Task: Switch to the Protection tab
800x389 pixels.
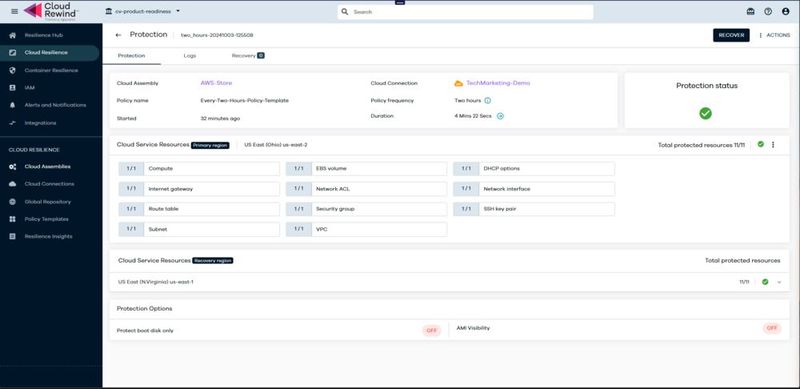Action: coord(131,56)
